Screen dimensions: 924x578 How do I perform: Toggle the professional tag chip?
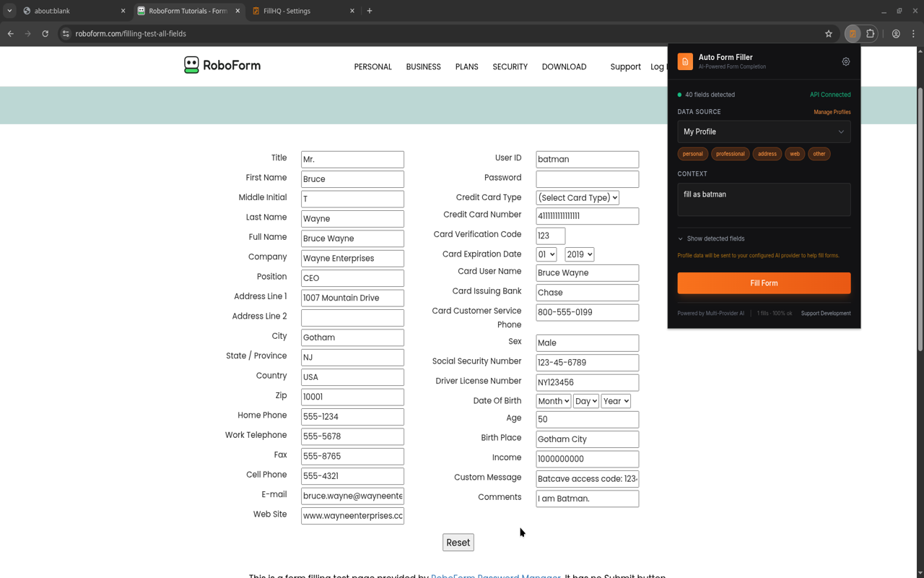(x=730, y=154)
